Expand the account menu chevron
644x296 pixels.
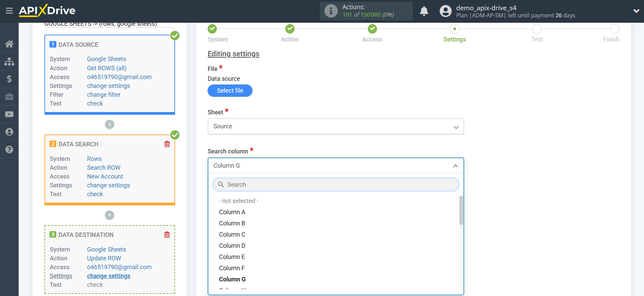636,11
